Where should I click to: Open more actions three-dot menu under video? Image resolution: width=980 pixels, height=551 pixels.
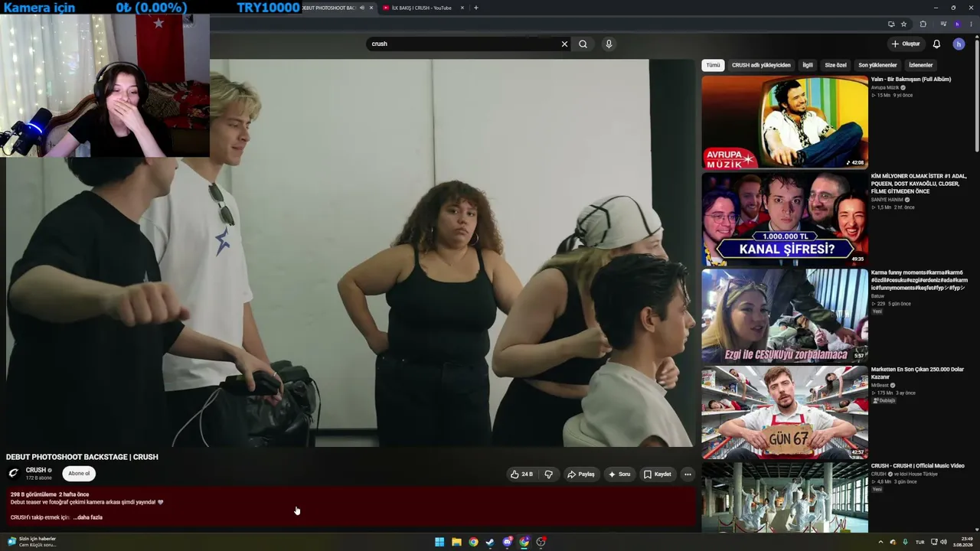coord(688,474)
